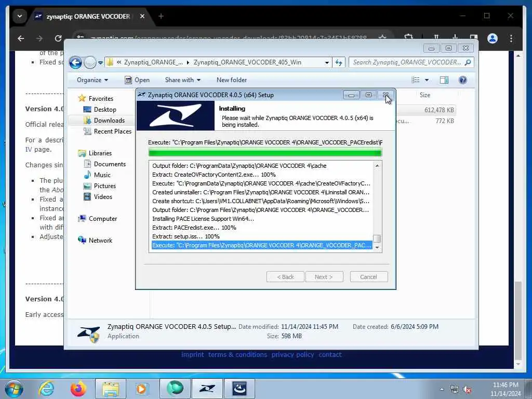
Task: Open a new Chrome tab
Action: (161, 16)
